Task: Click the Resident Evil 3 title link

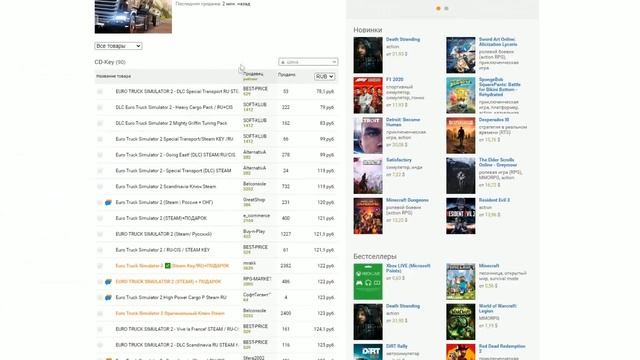Action: coord(494,200)
